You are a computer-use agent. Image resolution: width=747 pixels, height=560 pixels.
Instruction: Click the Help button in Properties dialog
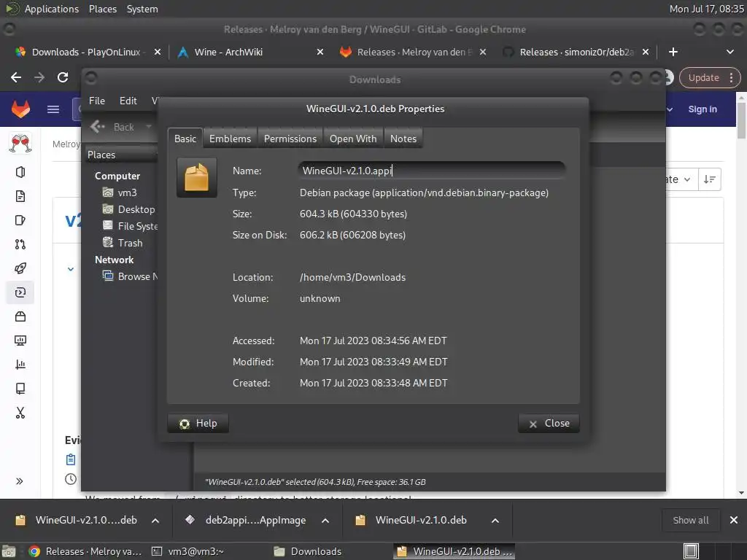(198, 424)
